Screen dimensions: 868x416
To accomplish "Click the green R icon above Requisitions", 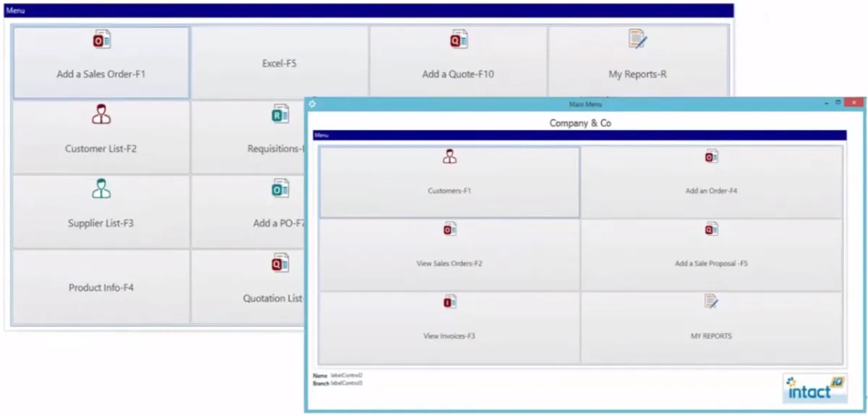I will (x=279, y=114).
